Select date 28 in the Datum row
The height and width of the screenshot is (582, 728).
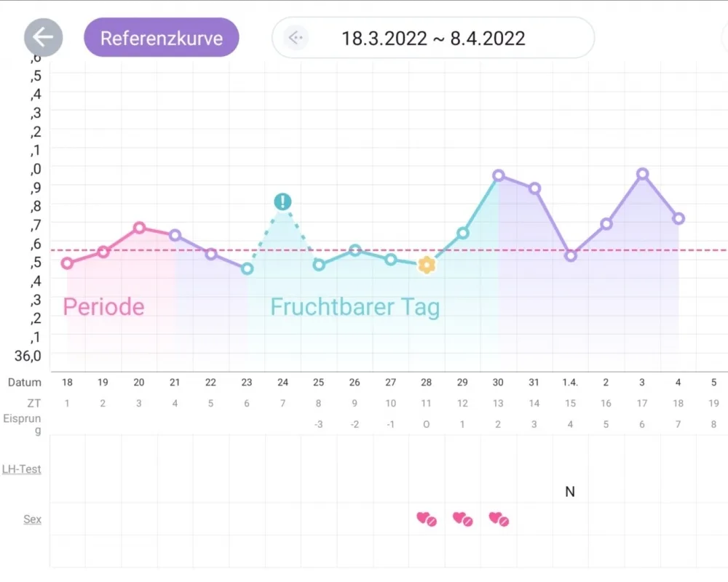point(426,383)
